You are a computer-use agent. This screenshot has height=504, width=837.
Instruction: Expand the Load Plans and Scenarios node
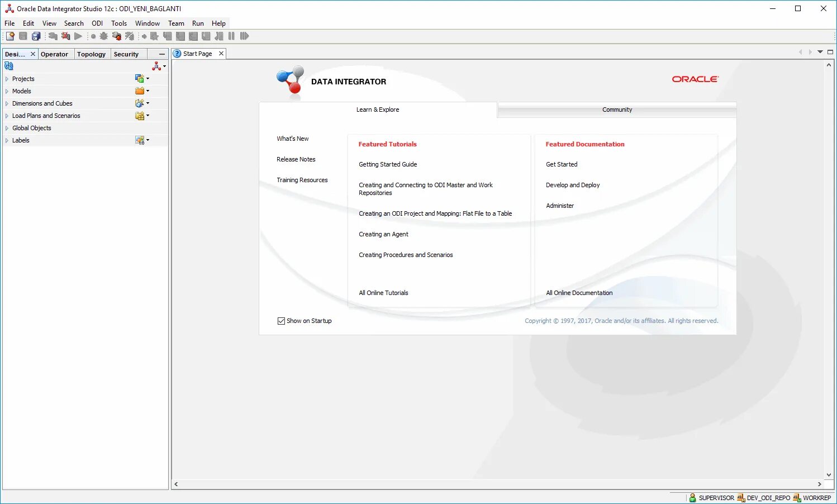[x=7, y=116]
